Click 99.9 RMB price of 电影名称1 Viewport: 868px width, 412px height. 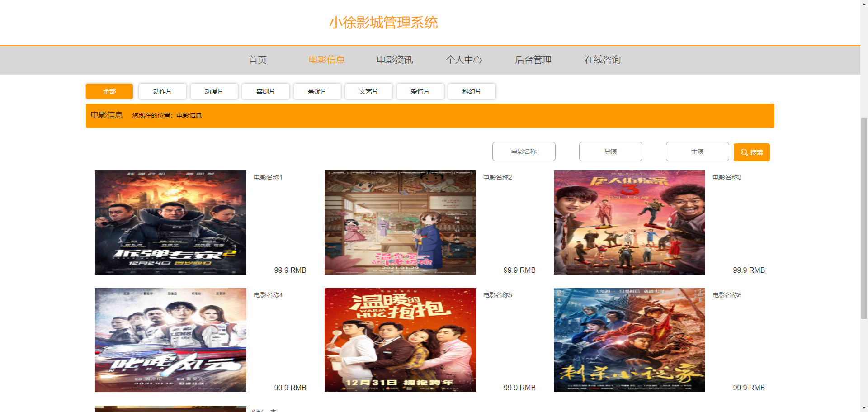coord(290,270)
